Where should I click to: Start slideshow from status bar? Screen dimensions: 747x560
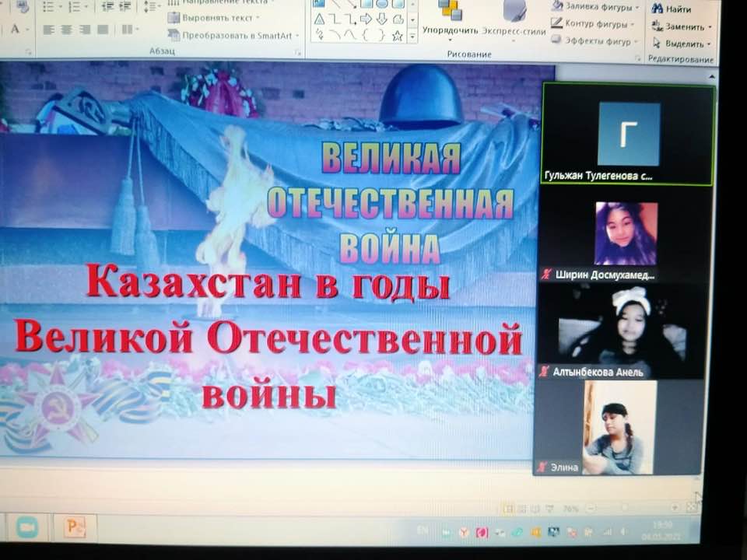pyautogui.click(x=550, y=509)
